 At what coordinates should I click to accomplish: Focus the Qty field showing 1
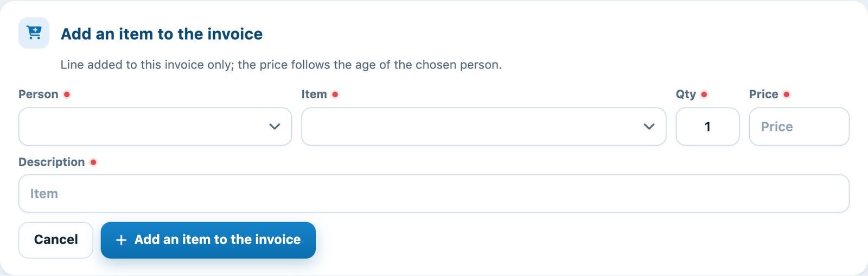707,127
